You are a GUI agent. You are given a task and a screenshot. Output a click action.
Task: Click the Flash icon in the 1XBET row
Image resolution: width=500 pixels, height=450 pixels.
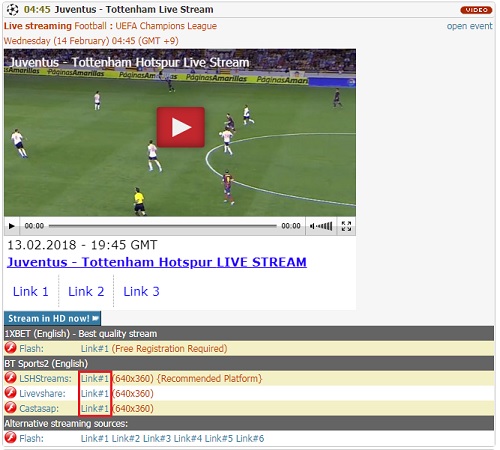(x=11, y=348)
